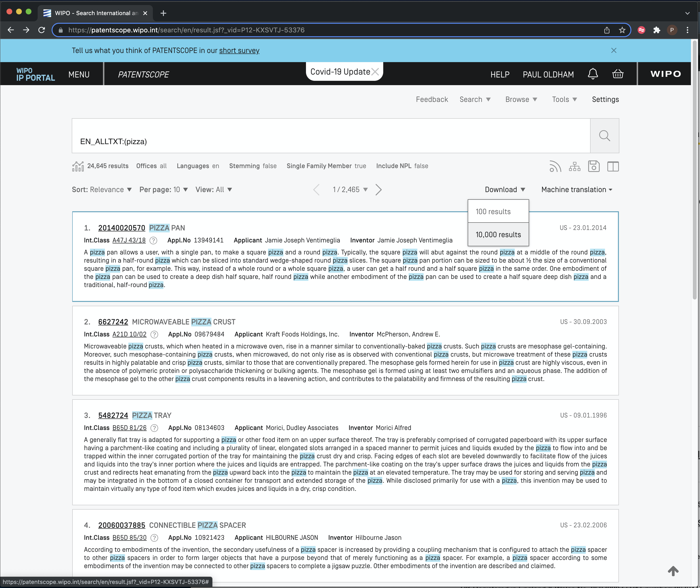
Task: Click the page number input field
Action: (x=346, y=189)
